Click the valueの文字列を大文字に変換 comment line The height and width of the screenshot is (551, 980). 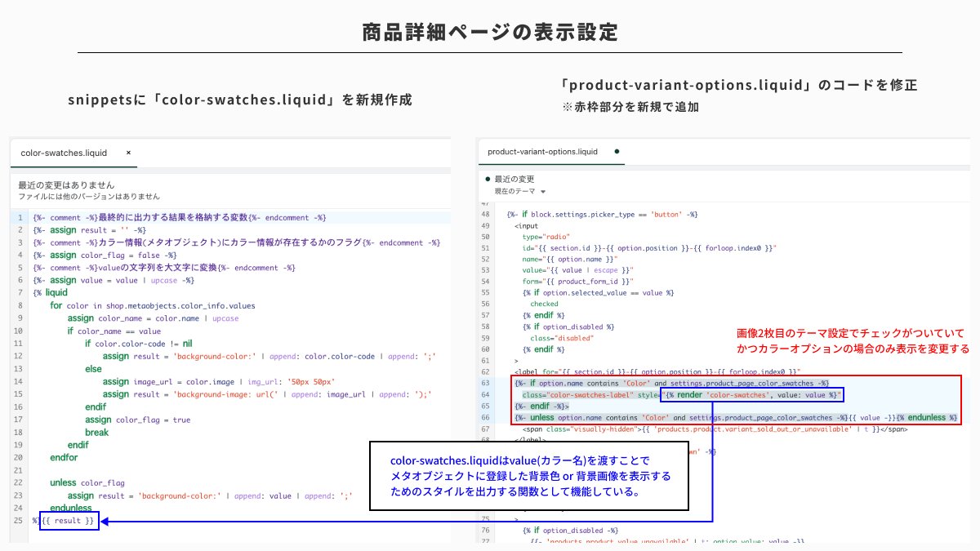pos(163,268)
